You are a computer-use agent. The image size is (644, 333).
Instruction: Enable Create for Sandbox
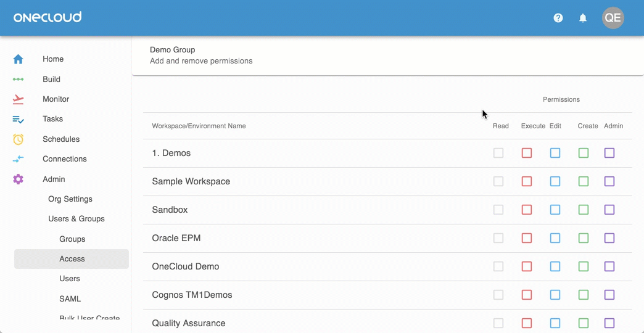(584, 210)
